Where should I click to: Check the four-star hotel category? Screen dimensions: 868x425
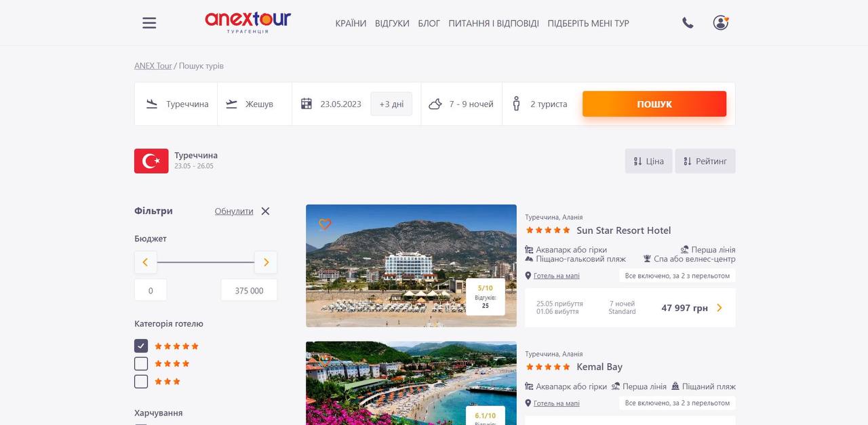click(141, 363)
